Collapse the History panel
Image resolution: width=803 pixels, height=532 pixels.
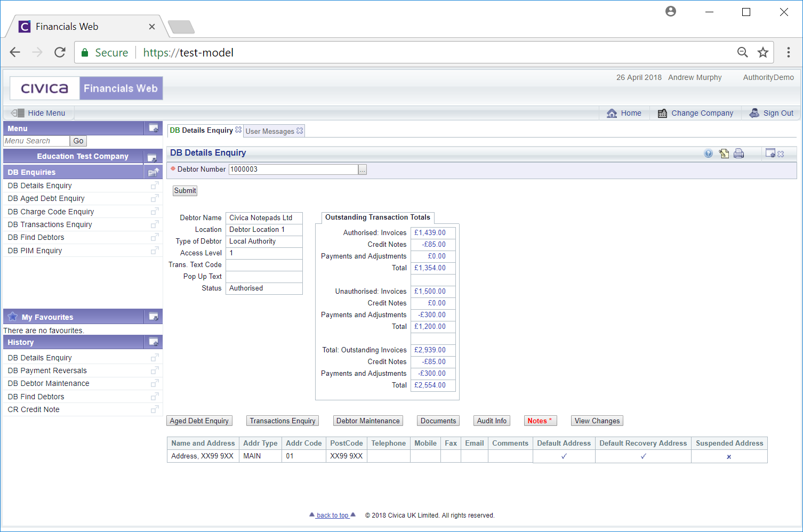point(154,342)
